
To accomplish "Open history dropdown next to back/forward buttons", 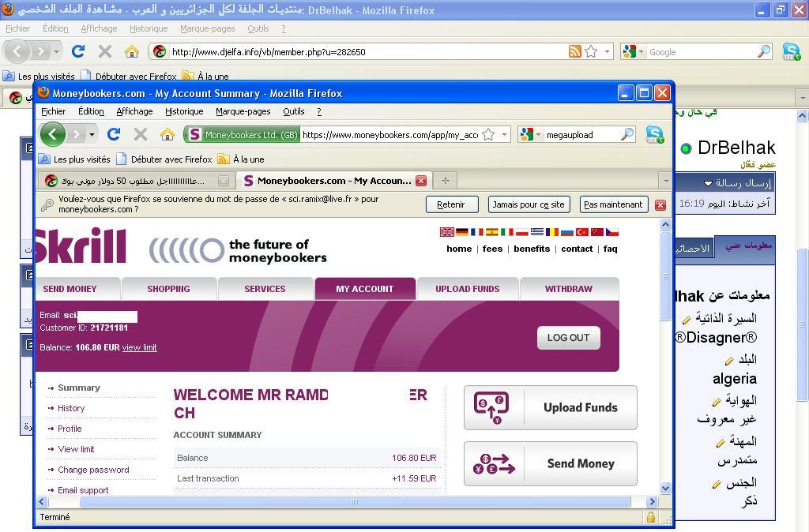I will click(x=92, y=134).
